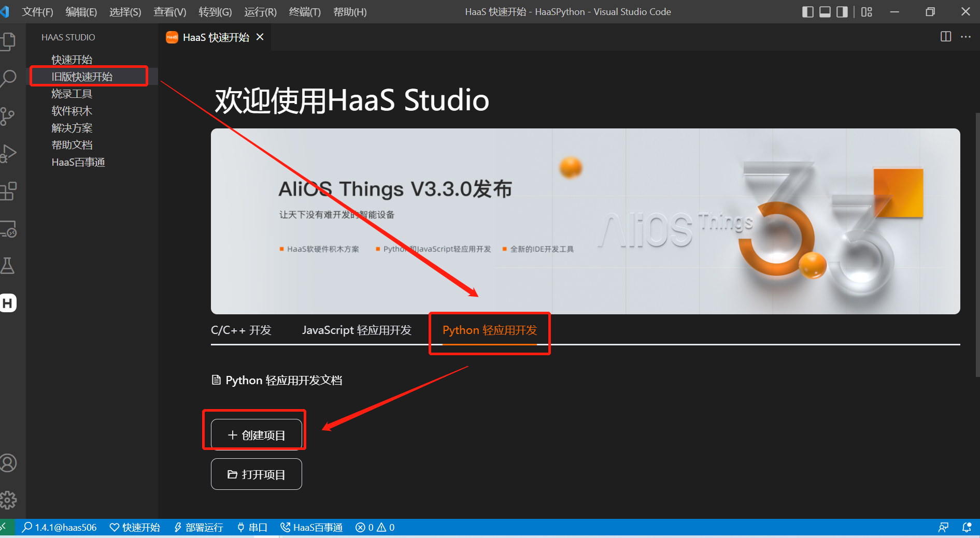
Task: Open the Explorer activity bar icon
Action: tap(8, 41)
